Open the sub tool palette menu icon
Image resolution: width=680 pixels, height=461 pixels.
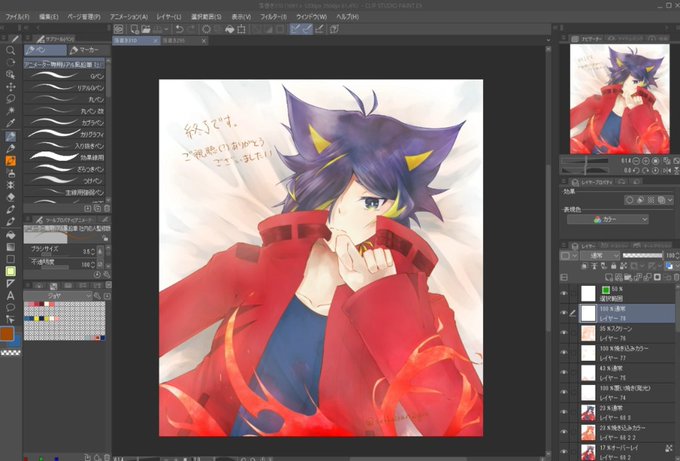click(27, 39)
